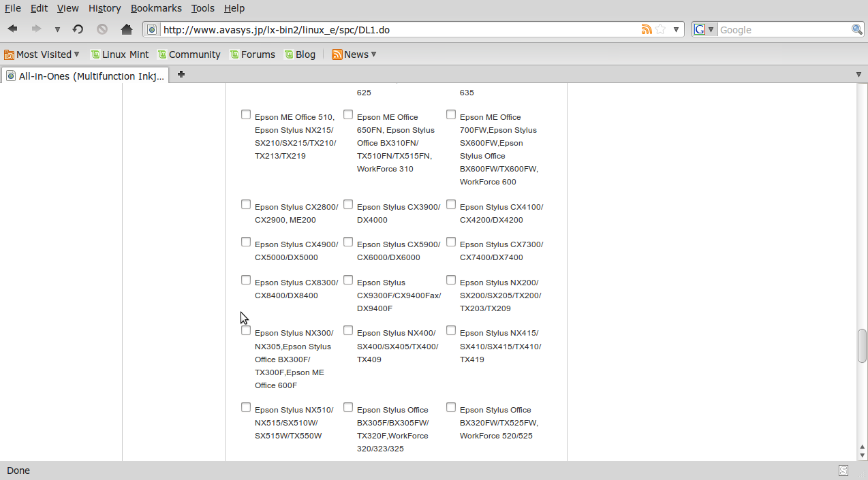Screen dimensions: 868x480
Task: Check Epson ME Office 700FW checkbox
Action: point(451,114)
